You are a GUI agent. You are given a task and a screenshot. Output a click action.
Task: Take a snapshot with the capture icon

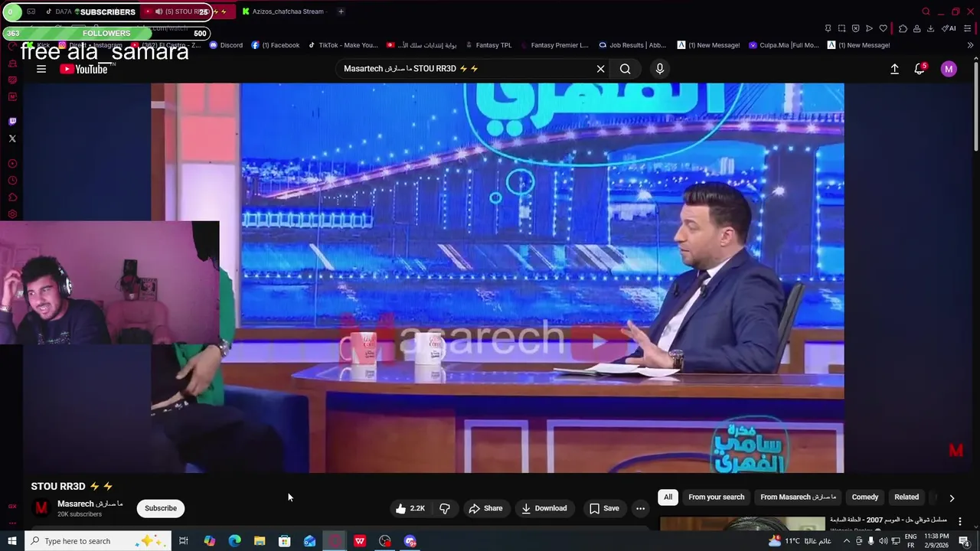pyautogui.click(x=841, y=28)
